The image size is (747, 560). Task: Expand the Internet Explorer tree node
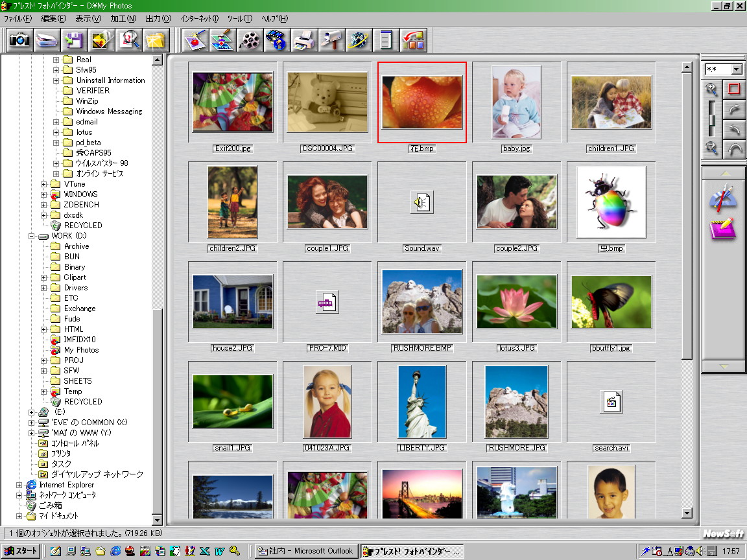(19, 485)
